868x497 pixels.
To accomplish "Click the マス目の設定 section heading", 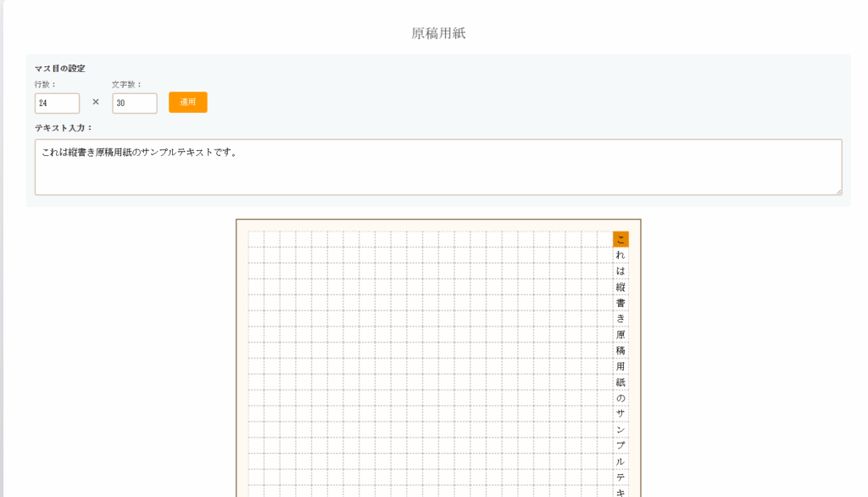I will (x=59, y=69).
